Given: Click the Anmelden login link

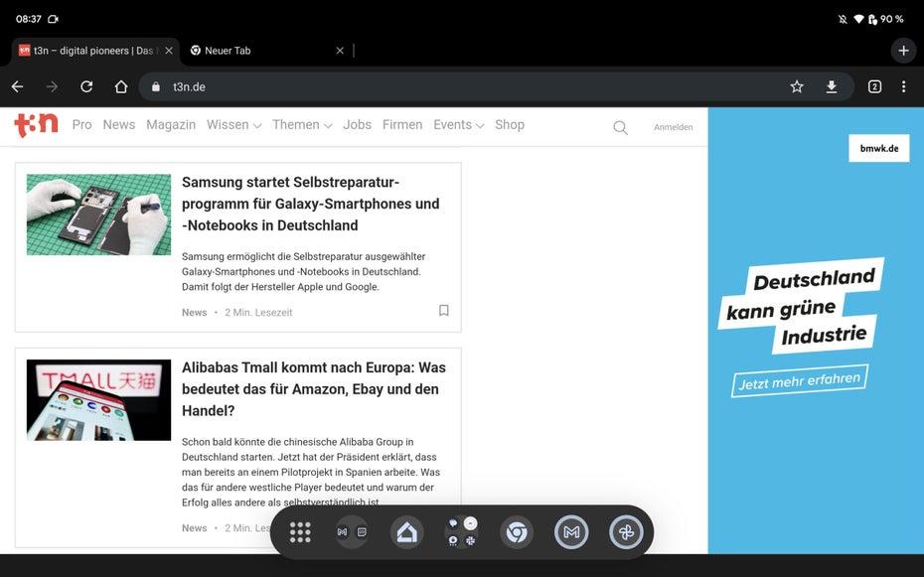Looking at the screenshot, I should point(673,127).
